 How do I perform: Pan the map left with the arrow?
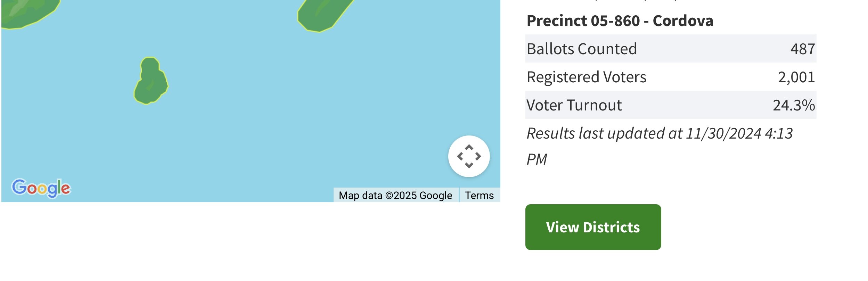460,156
